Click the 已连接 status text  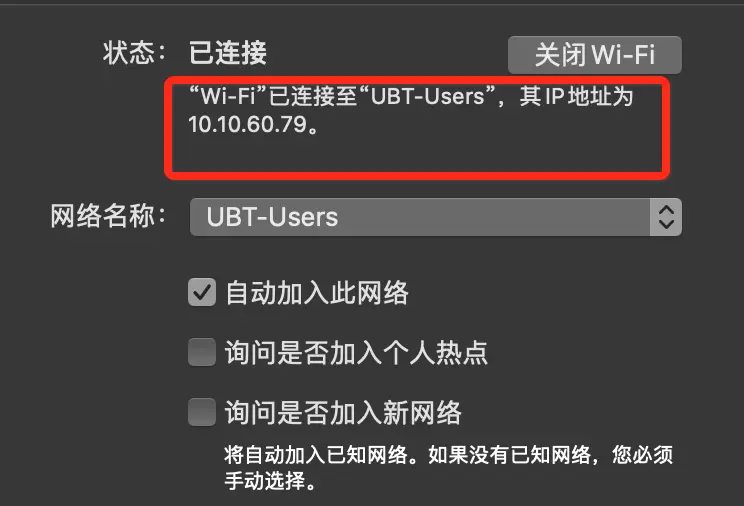pyautogui.click(x=228, y=52)
